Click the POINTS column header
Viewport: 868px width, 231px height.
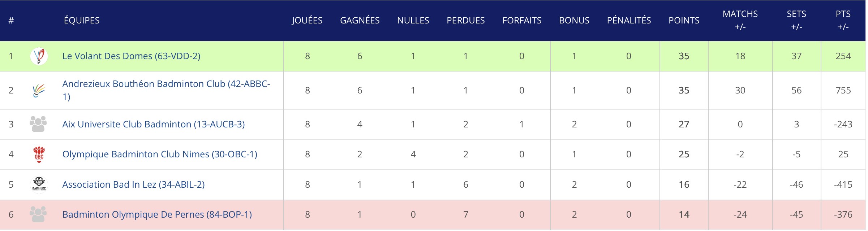pyautogui.click(x=684, y=21)
